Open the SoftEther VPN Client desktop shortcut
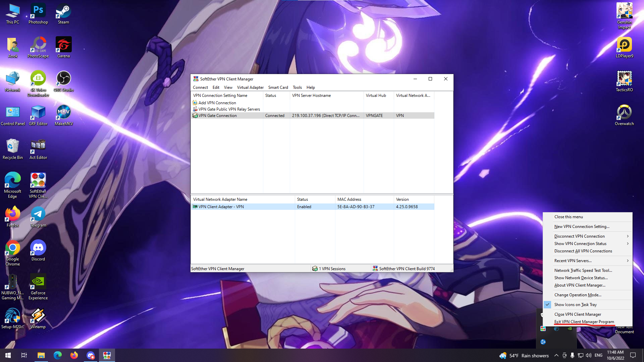The height and width of the screenshot is (362, 644). click(x=38, y=185)
